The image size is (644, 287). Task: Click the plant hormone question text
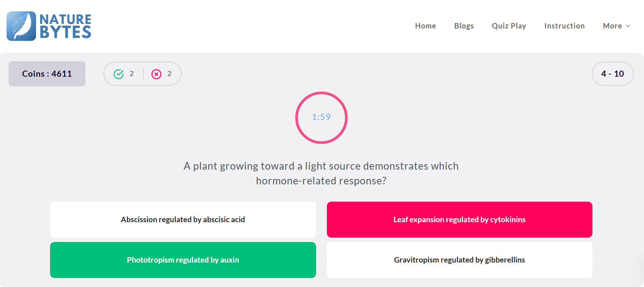[x=321, y=173]
